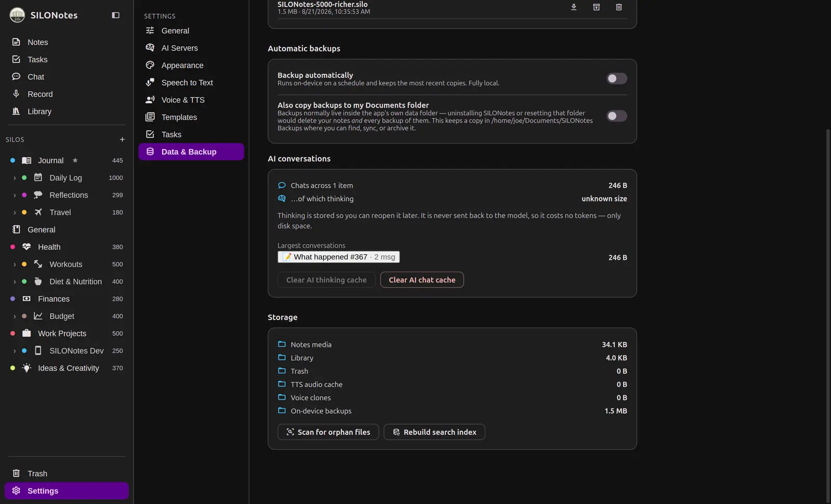The height and width of the screenshot is (504, 831).
Task: Enable the Backup automatically switch
Action: tap(617, 78)
